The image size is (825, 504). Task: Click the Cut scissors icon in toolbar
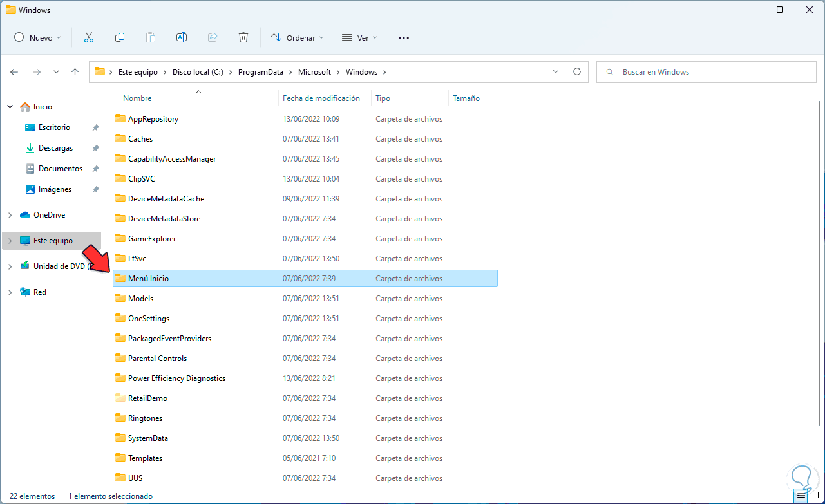tap(89, 37)
